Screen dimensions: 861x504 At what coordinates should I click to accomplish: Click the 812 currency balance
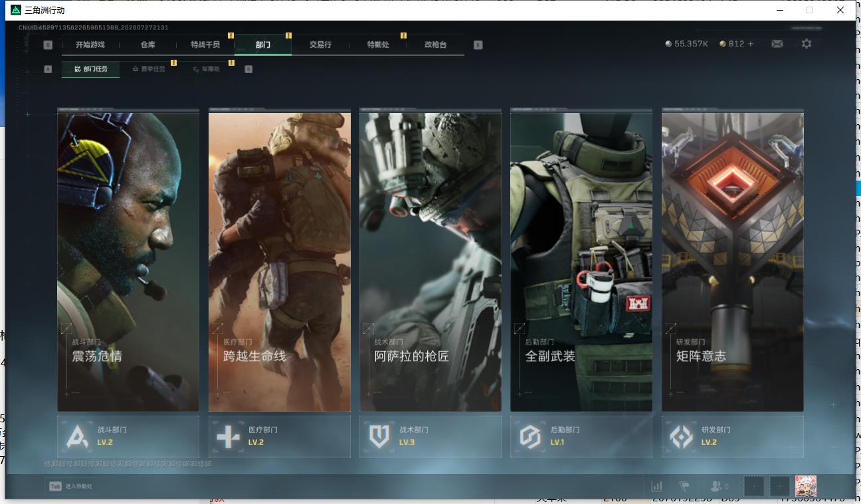tap(736, 44)
